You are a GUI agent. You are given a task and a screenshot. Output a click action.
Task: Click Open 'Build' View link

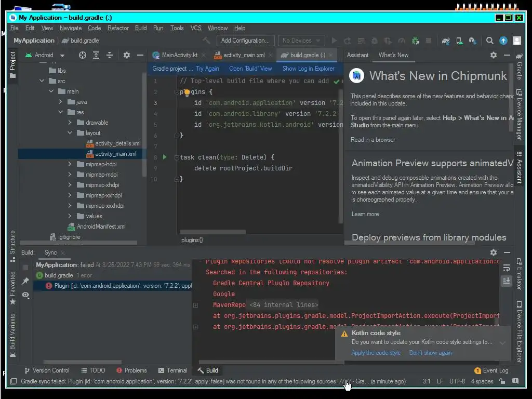(250, 69)
